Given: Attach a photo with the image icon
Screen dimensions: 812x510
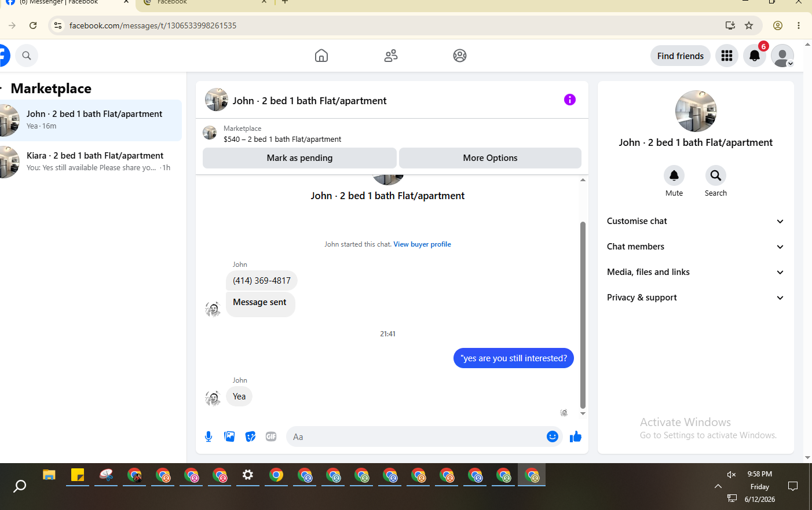Looking at the screenshot, I should coord(229,436).
